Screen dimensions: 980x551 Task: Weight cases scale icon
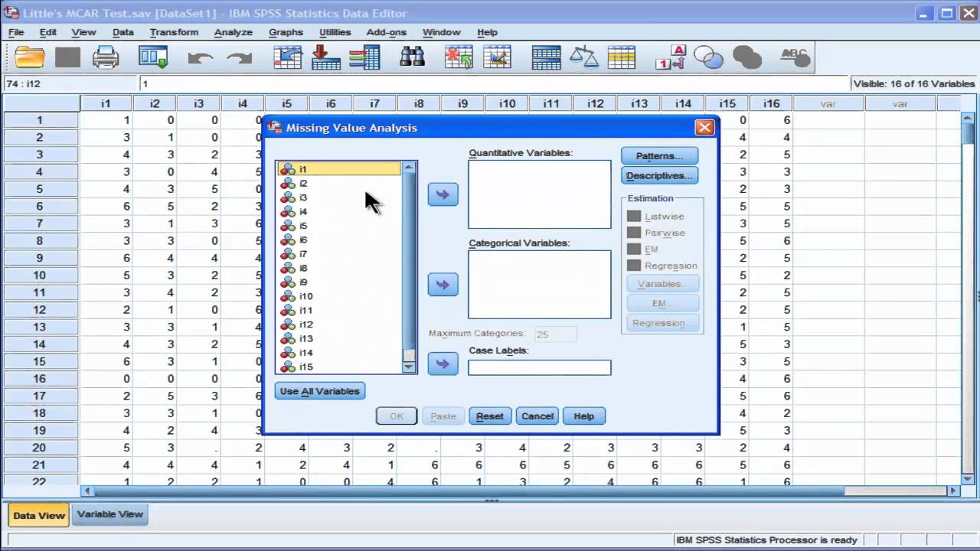pos(584,57)
